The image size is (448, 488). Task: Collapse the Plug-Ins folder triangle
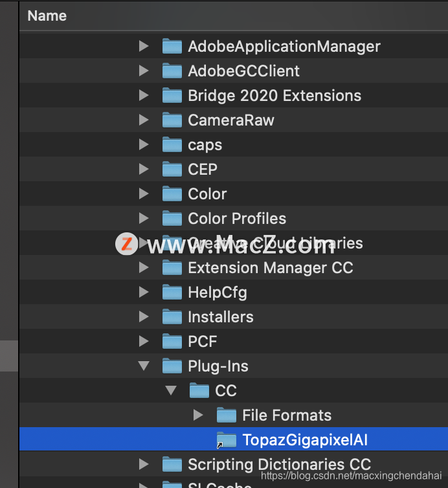tap(144, 366)
